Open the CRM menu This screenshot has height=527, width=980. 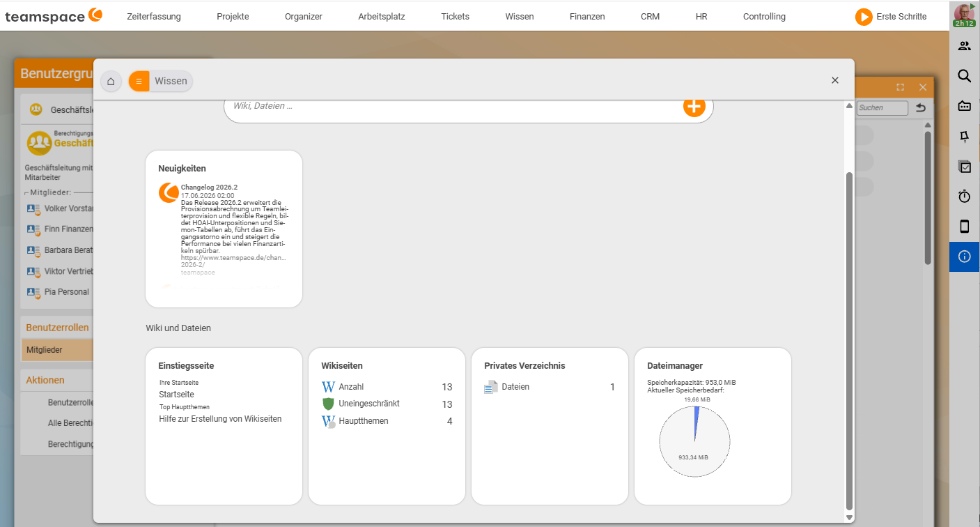(650, 17)
